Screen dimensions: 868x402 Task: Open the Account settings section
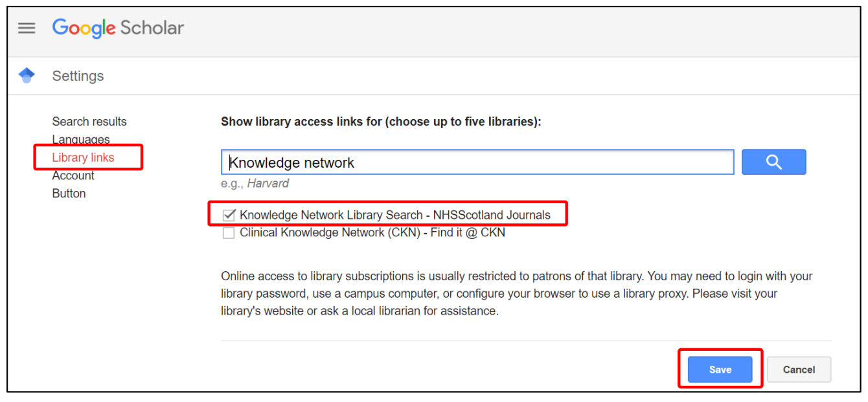[73, 175]
